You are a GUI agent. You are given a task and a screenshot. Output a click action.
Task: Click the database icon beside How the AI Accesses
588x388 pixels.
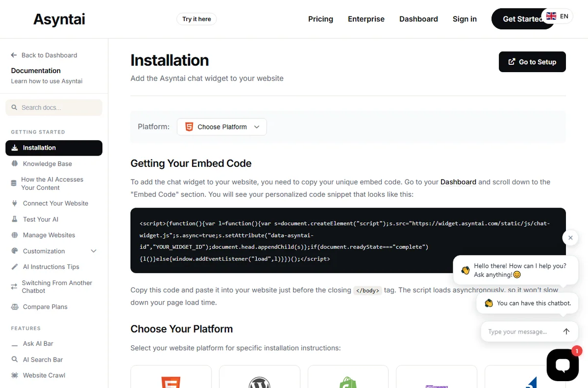point(14,183)
